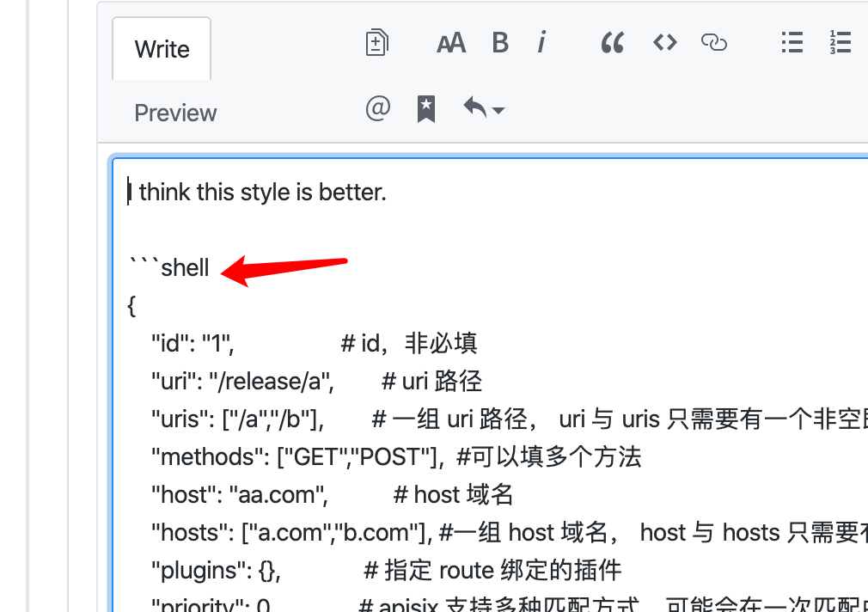
Task: Toggle italic formatting
Action: 541,42
